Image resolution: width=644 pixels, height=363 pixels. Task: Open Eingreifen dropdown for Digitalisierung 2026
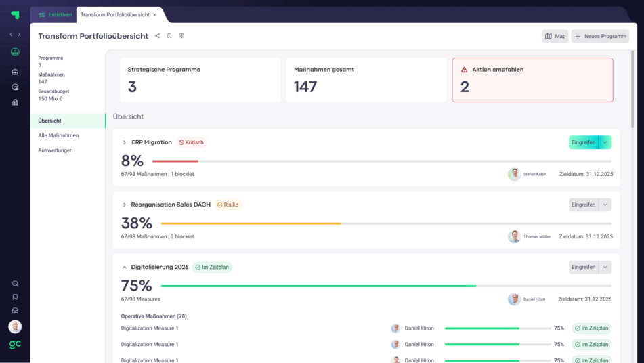tap(605, 268)
